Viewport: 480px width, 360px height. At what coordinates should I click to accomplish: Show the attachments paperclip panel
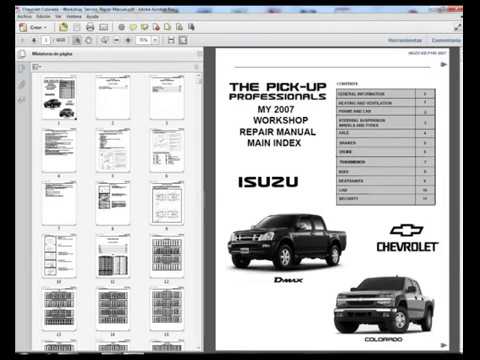pos(22,84)
